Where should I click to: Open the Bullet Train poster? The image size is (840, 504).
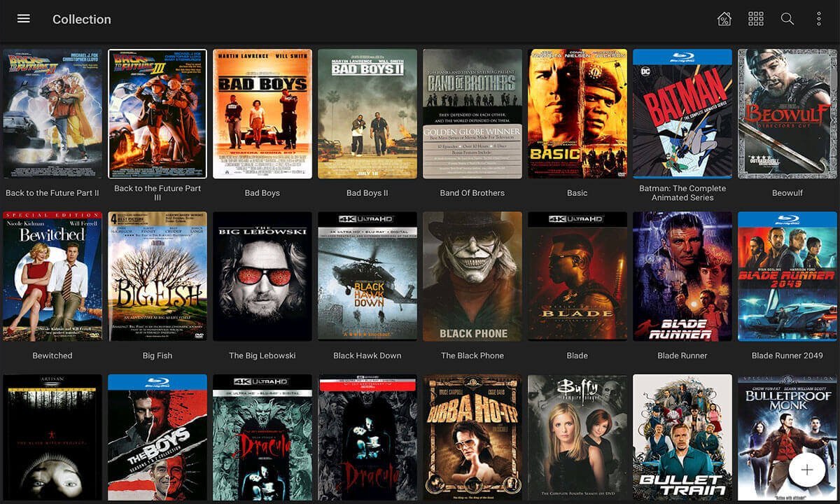tap(682, 437)
